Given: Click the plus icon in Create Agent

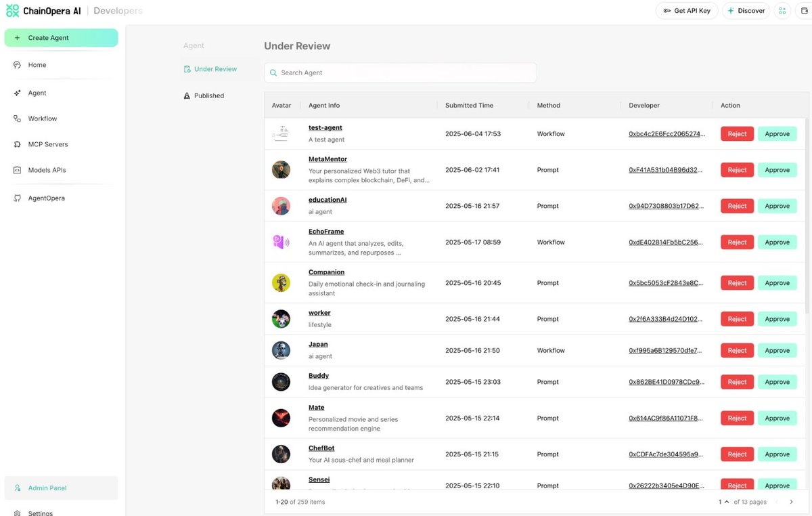Looking at the screenshot, I should click(17, 38).
